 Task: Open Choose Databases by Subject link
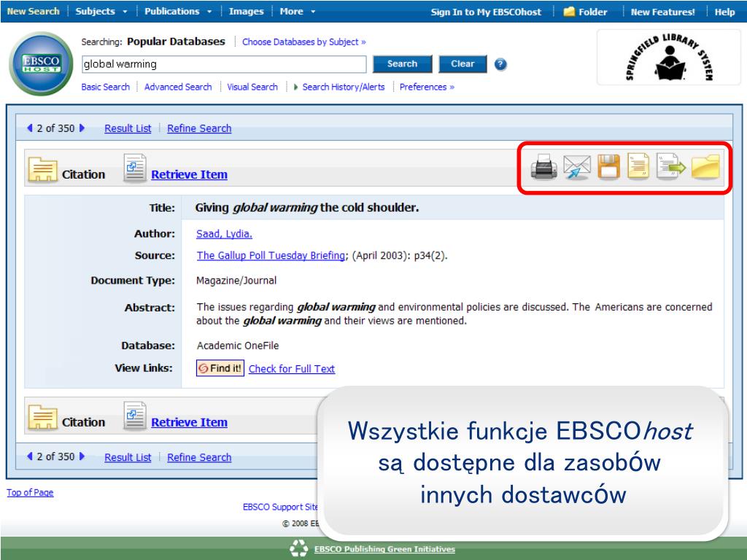click(x=304, y=42)
